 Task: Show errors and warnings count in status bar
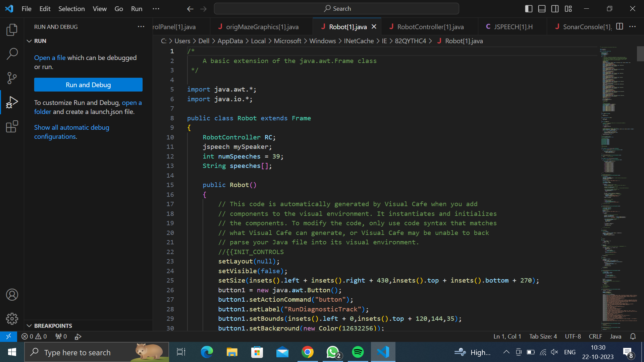tap(34, 336)
